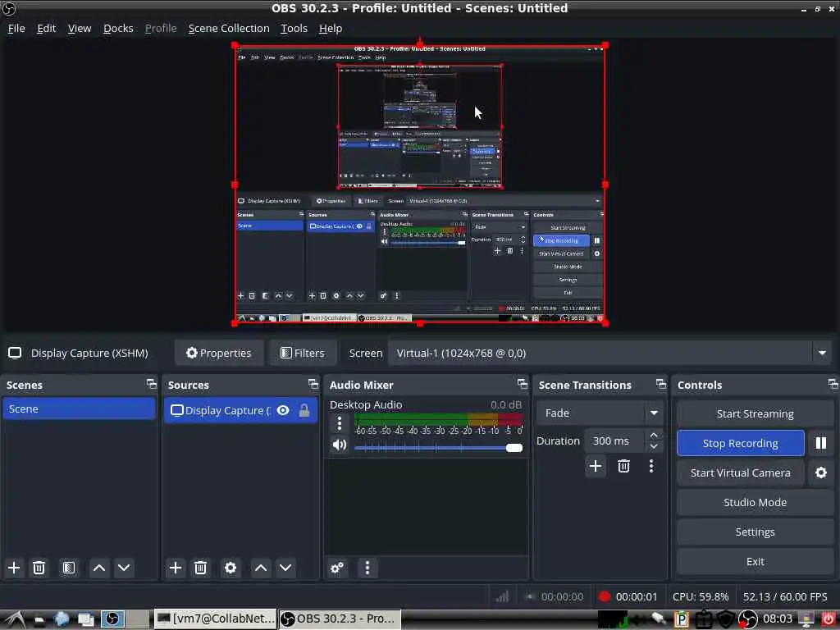Click the Stop Recording button
The height and width of the screenshot is (630, 840).
point(741,443)
